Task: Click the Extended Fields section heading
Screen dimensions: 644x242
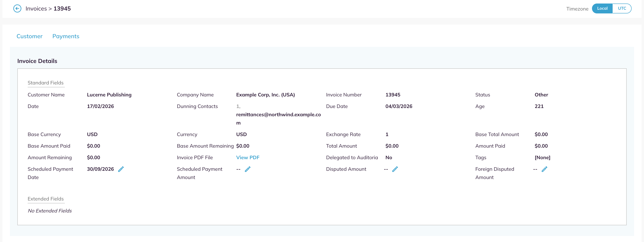Action: (x=45, y=199)
